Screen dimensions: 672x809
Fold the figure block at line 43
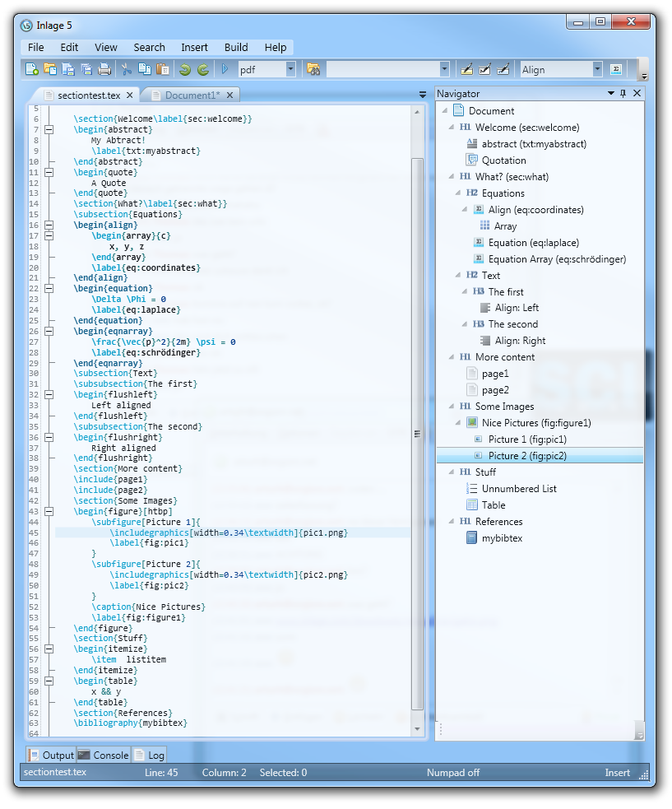tap(49, 511)
